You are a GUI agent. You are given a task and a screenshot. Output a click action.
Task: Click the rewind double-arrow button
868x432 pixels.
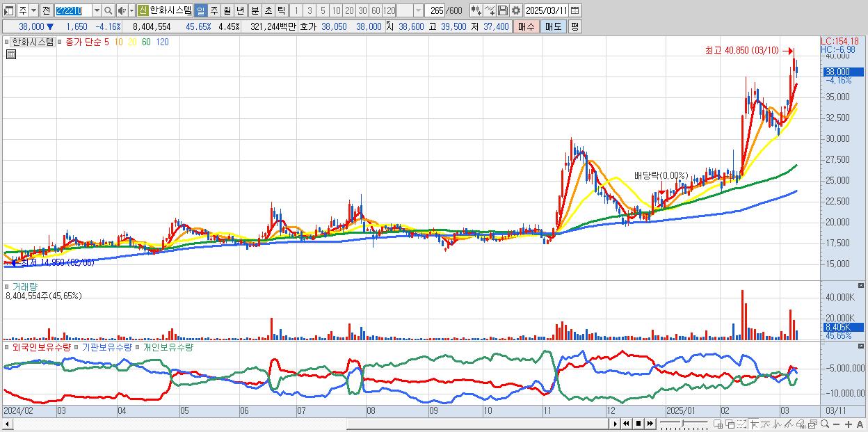coord(626,424)
